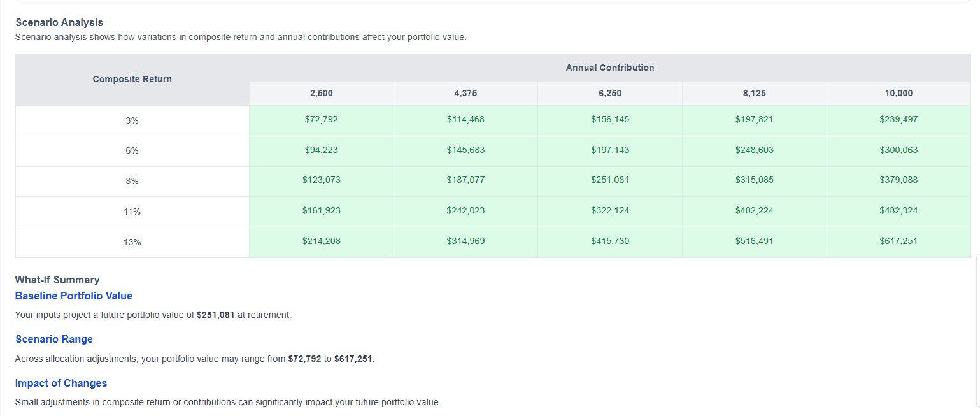Screen dimensions: 980x416
Task: Click the $251,081 highlighted portfolio value cell
Action: (610, 180)
